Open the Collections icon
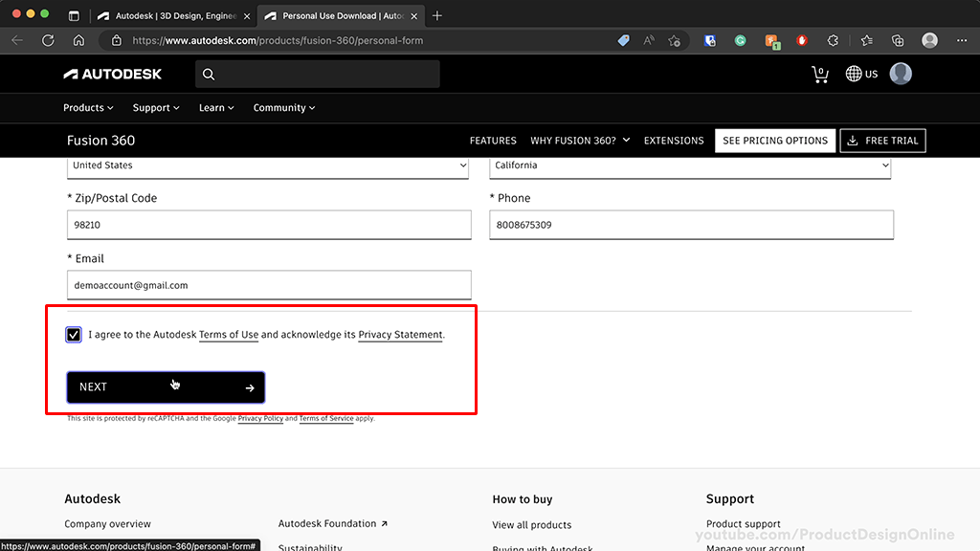This screenshot has height=551, width=980. (x=898, y=40)
